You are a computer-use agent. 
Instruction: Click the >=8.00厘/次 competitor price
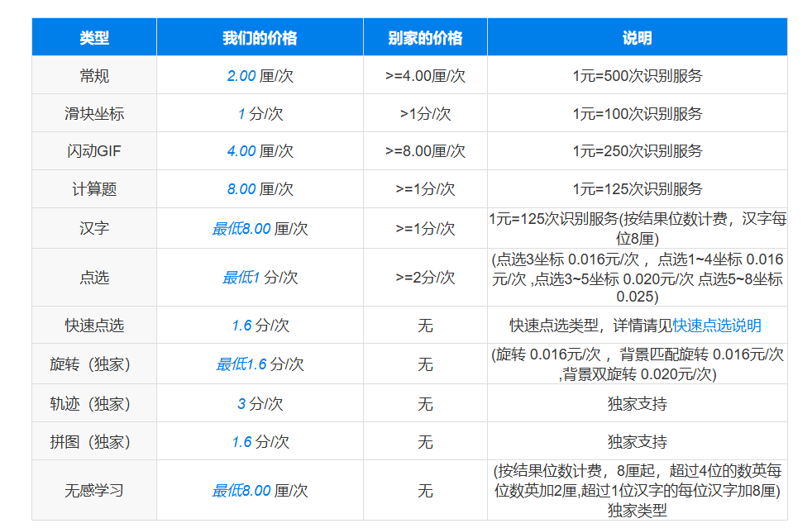coord(425,151)
